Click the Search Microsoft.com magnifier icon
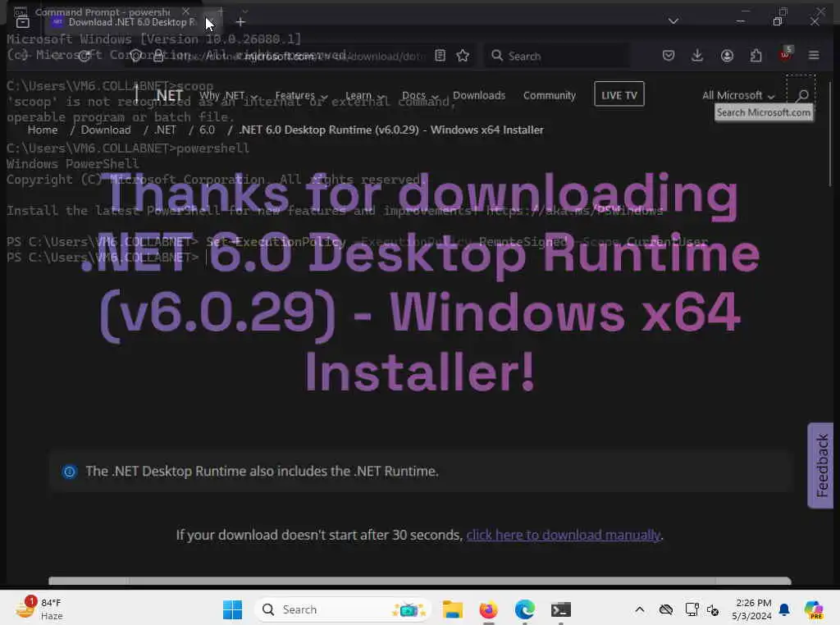Viewport: 840px width, 625px height. [801, 95]
